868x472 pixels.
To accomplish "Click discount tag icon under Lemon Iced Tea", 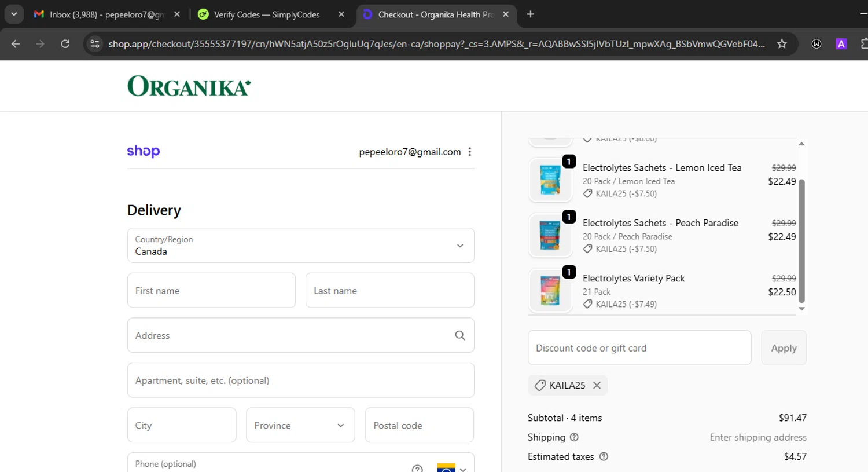I will tap(588, 193).
